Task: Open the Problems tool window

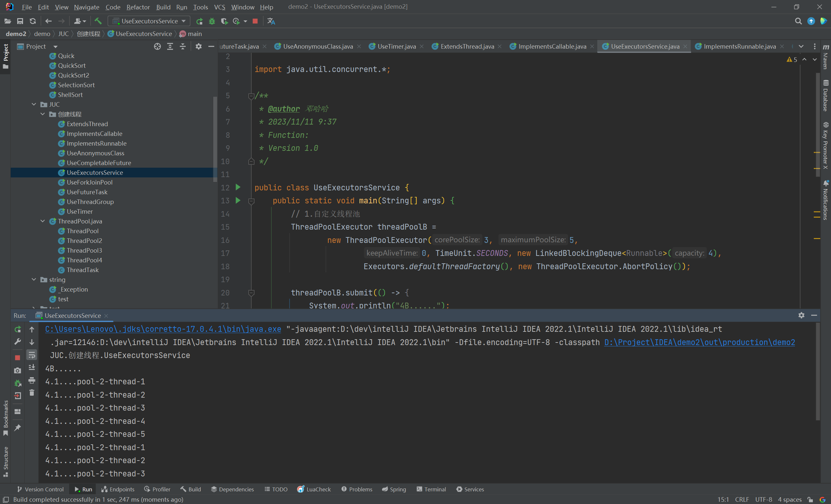Action: tap(356, 489)
